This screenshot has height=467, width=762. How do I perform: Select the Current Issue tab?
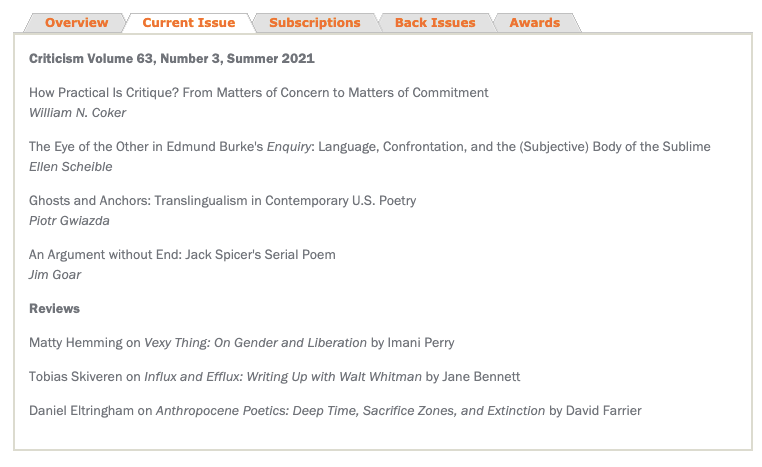pos(189,23)
